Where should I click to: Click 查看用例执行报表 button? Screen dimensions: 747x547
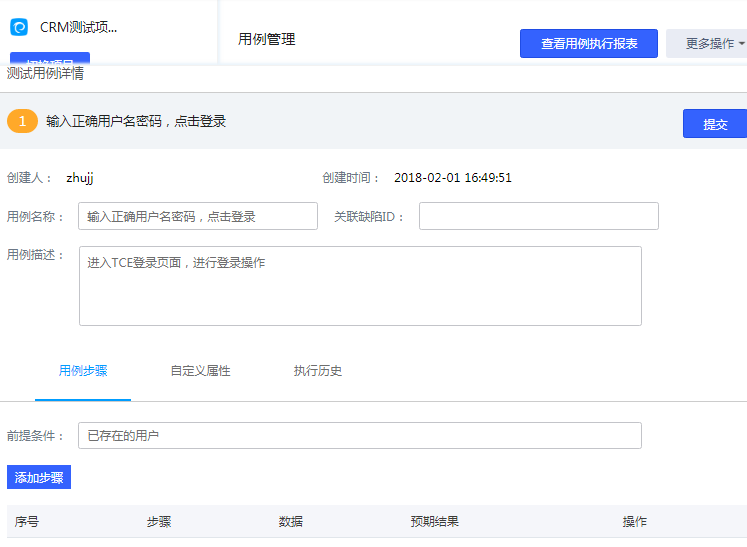coord(589,44)
